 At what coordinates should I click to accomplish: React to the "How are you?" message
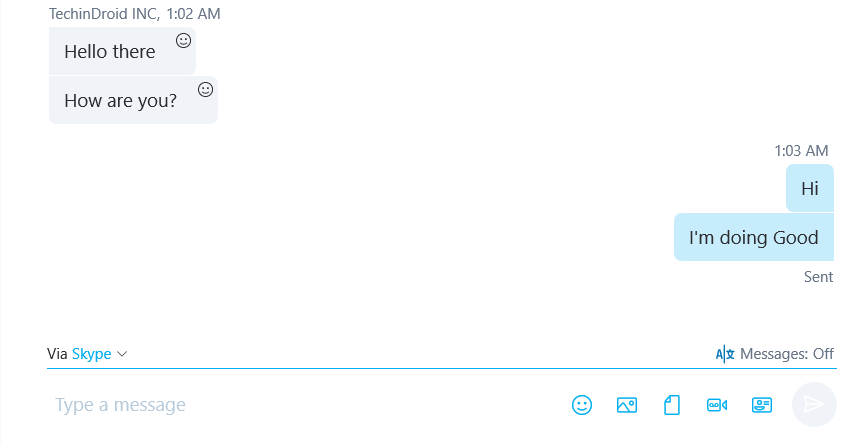click(x=205, y=89)
